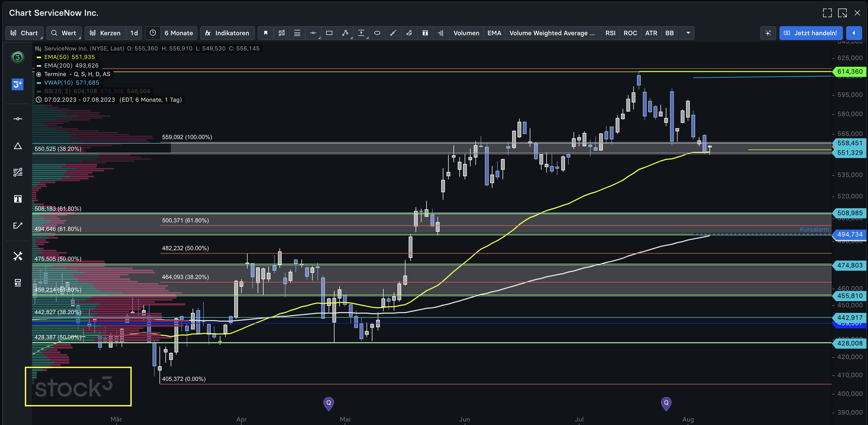Toggle the BB Bollinger Bands button
868x425 pixels.
pos(669,33)
